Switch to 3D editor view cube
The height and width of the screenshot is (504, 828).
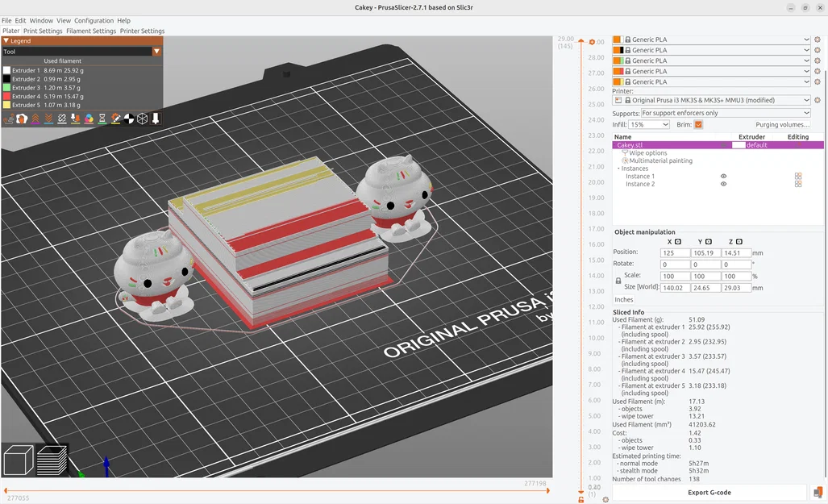[19, 460]
